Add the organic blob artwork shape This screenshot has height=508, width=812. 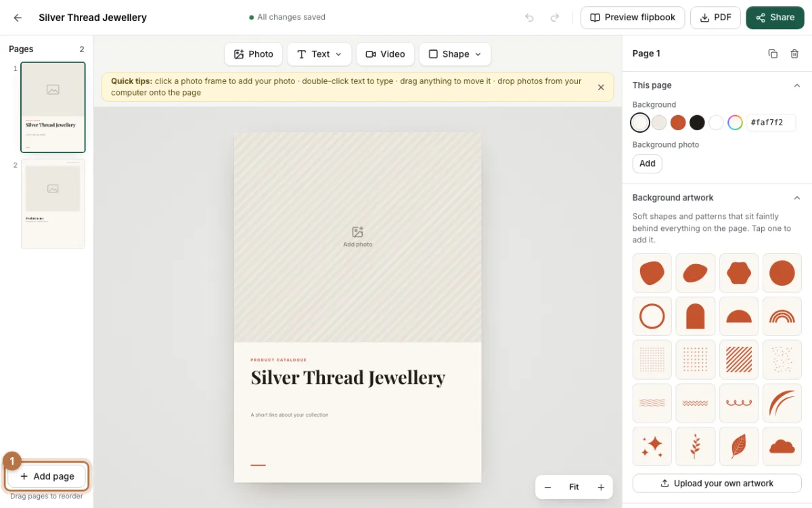pos(652,273)
